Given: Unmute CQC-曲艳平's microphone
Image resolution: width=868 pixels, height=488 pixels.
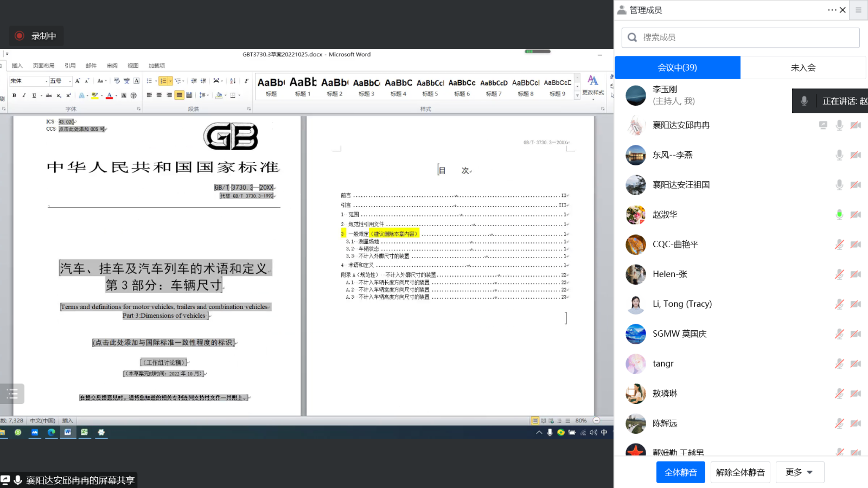Looking at the screenshot, I should coord(839,245).
